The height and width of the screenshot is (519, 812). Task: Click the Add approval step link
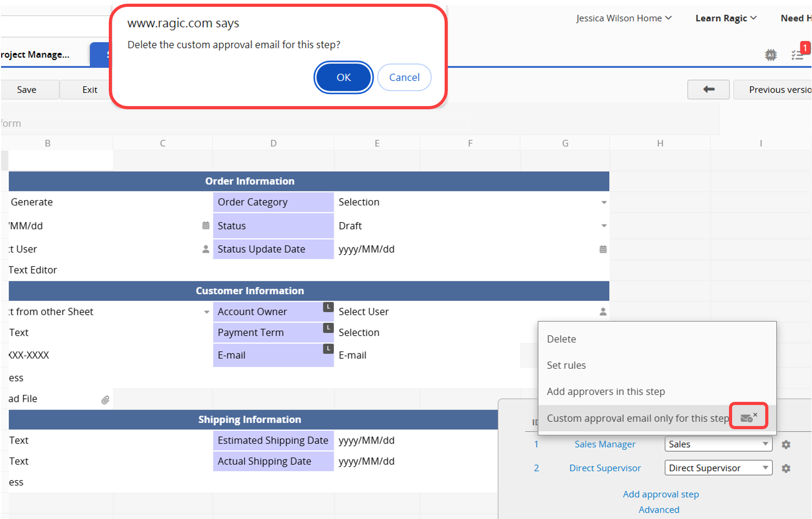click(x=661, y=494)
